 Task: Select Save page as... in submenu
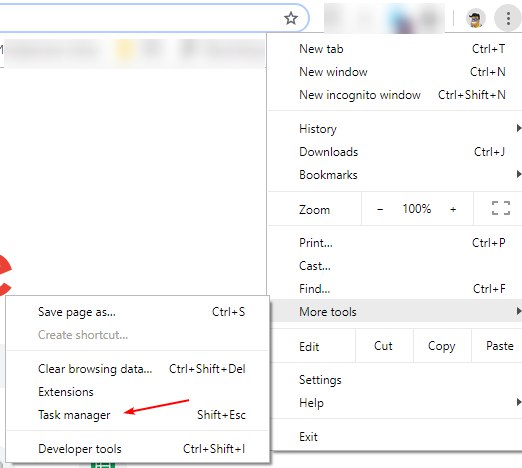click(x=137, y=312)
